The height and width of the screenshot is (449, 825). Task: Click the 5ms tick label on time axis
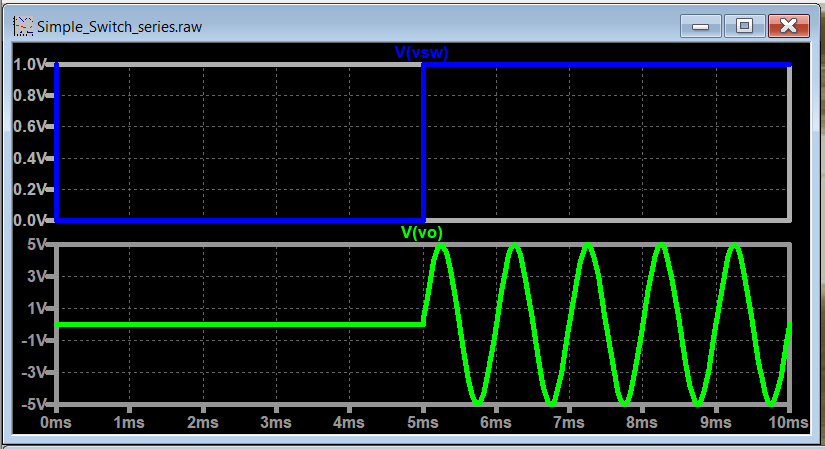pos(423,424)
